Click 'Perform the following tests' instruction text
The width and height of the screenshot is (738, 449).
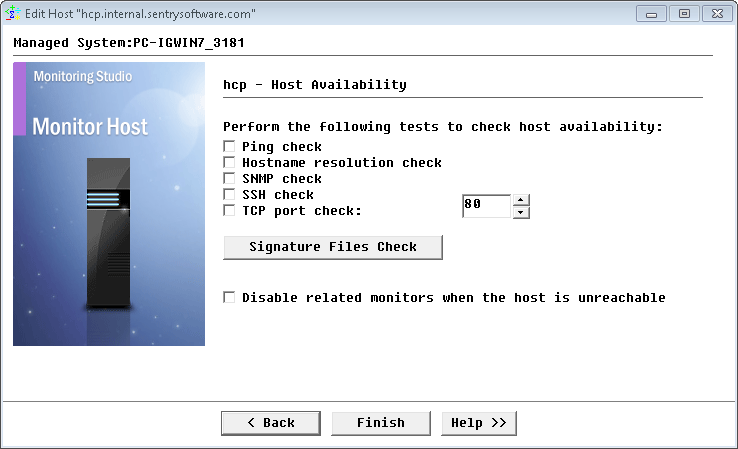point(442,127)
